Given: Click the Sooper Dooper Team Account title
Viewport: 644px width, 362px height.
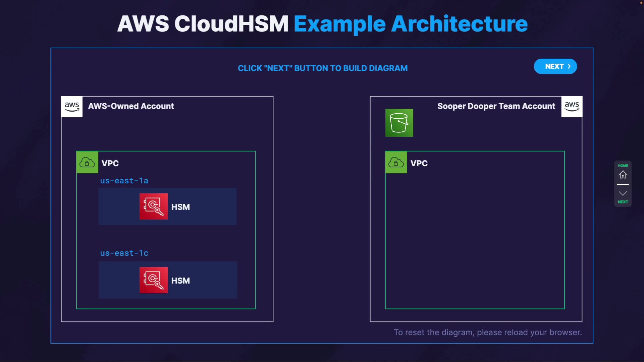Looking at the screenshot, I should (x=496, y=106).
